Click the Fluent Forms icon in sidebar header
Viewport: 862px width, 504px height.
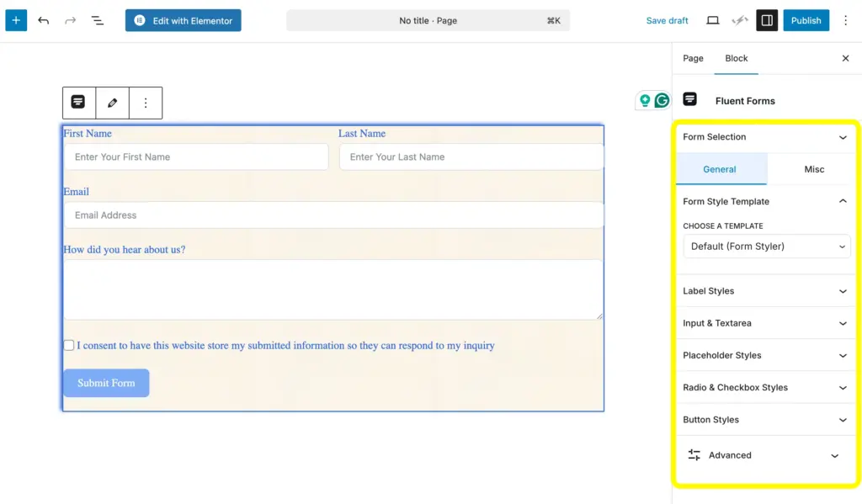690,99
